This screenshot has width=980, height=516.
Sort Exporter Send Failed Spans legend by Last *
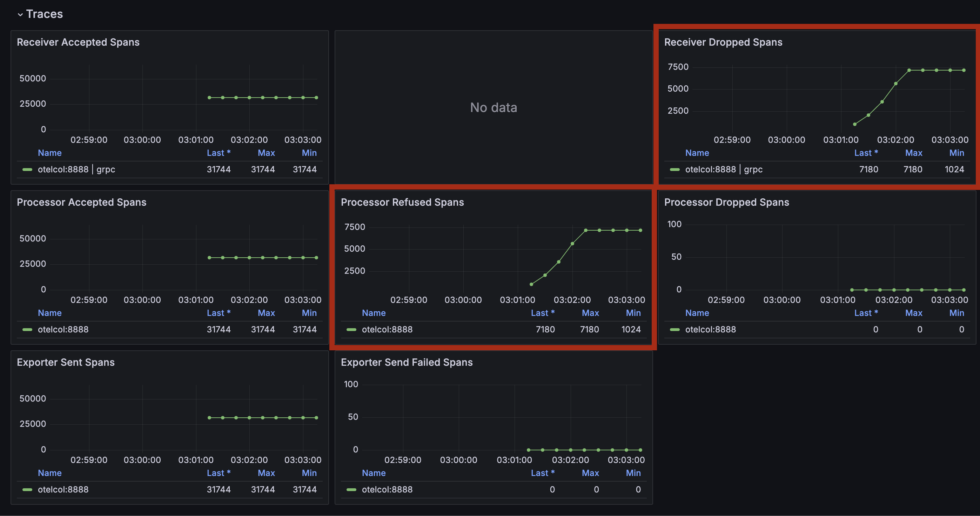(543, 472)
